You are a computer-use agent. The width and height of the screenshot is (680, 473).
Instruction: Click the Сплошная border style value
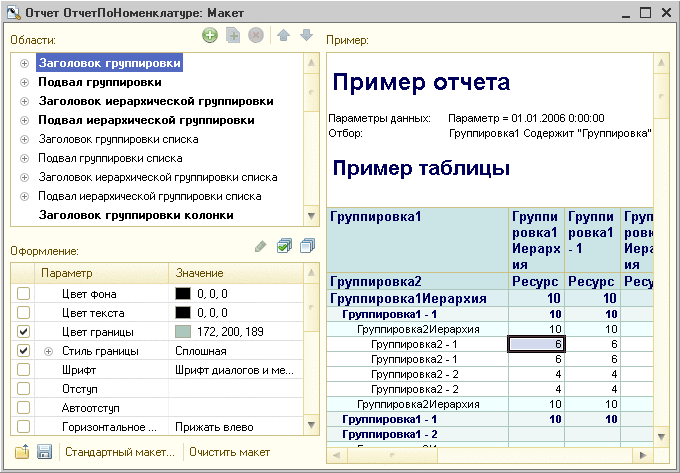pos(201,351)
